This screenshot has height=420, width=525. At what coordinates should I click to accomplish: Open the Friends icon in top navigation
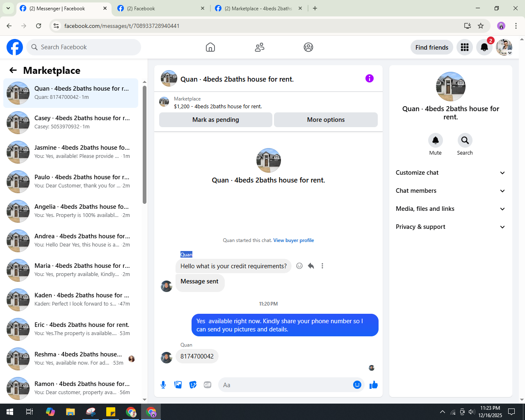coord(260,47)
